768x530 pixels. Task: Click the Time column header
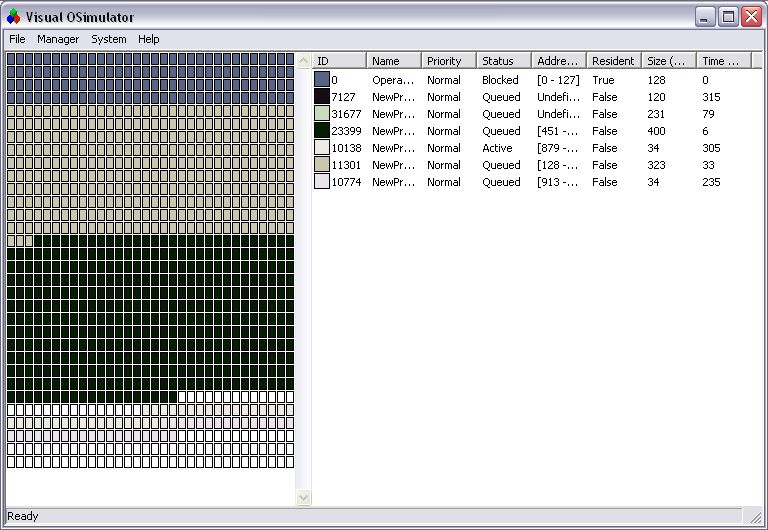click(724, 61)
